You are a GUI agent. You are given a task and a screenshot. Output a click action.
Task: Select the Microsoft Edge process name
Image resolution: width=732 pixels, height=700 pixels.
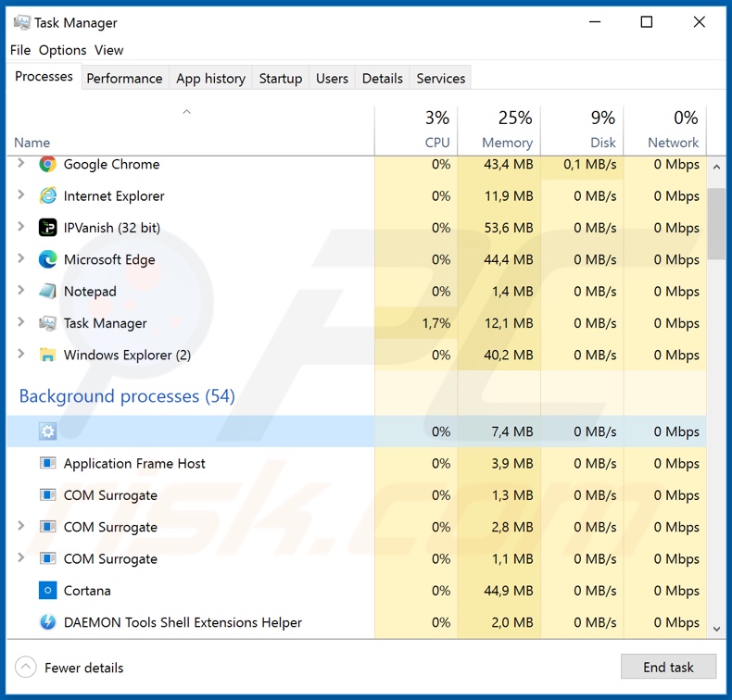pos(109,259)
